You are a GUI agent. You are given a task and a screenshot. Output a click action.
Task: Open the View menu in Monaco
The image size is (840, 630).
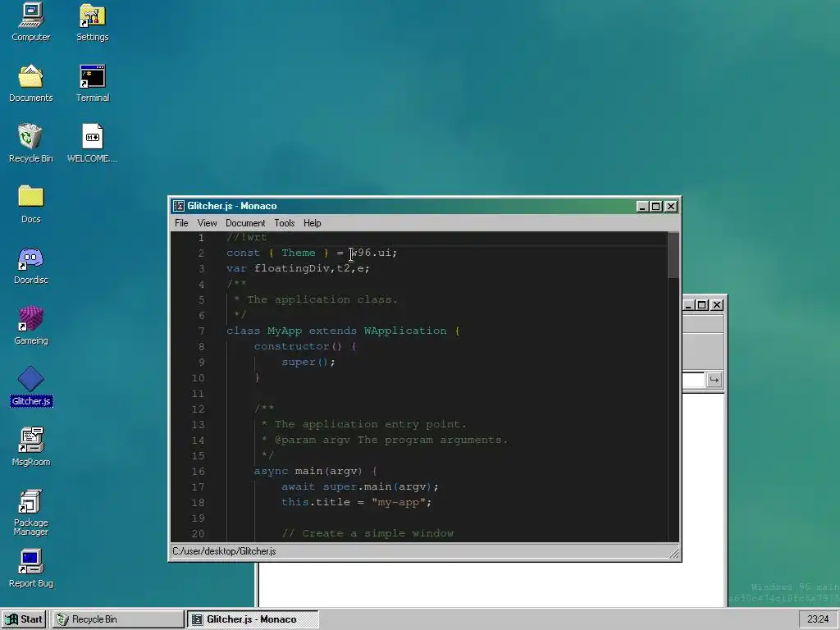(x=207, y=223)
